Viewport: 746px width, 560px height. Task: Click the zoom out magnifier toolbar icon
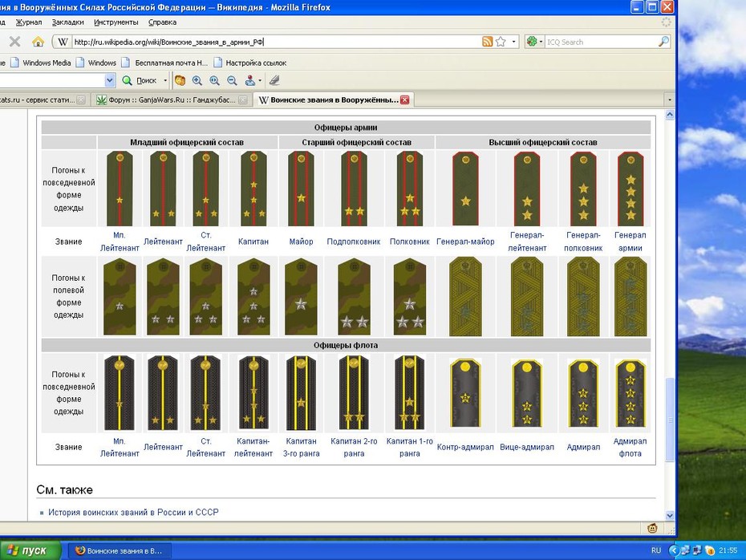click(232, 80)
